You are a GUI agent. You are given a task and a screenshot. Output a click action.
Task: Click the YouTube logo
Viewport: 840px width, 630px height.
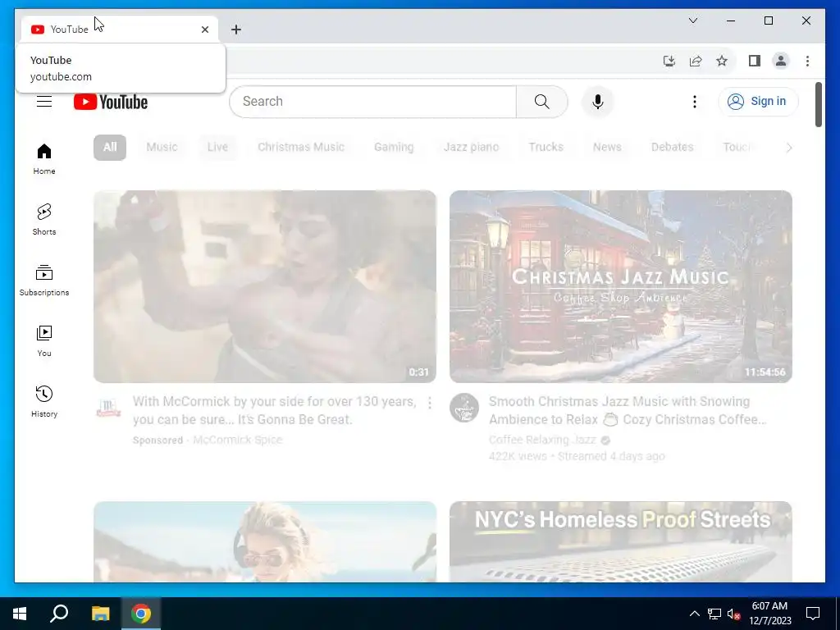pyautogui.click(x=111, y=102)
